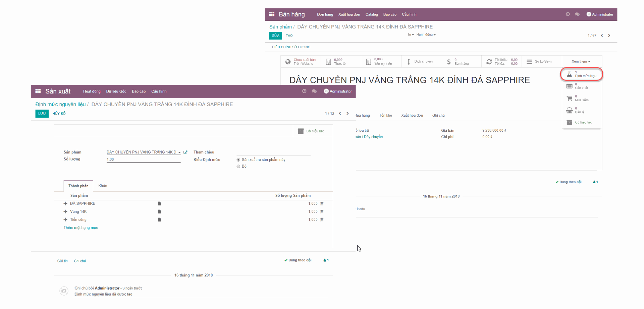Click the LƯU save button

click(42, 114)
